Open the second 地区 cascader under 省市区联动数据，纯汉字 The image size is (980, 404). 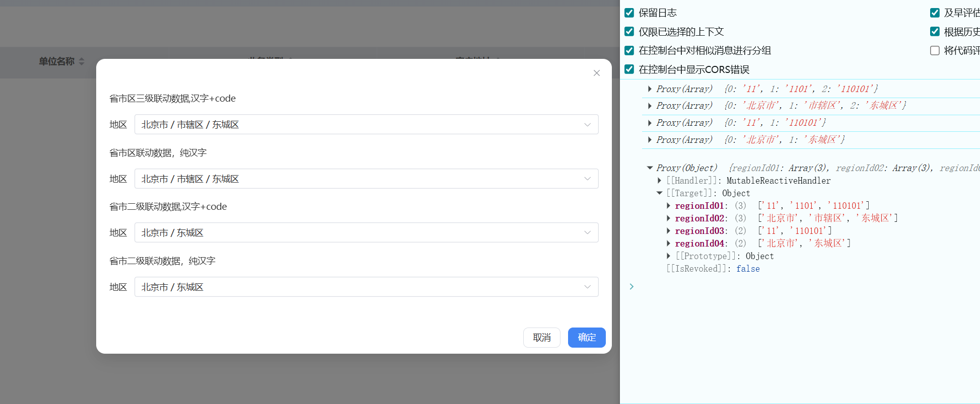(x=366, y=179)
